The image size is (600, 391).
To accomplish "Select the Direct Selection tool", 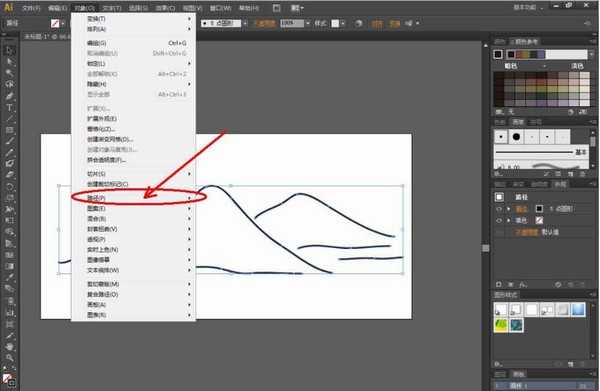I will pos(10,61).
